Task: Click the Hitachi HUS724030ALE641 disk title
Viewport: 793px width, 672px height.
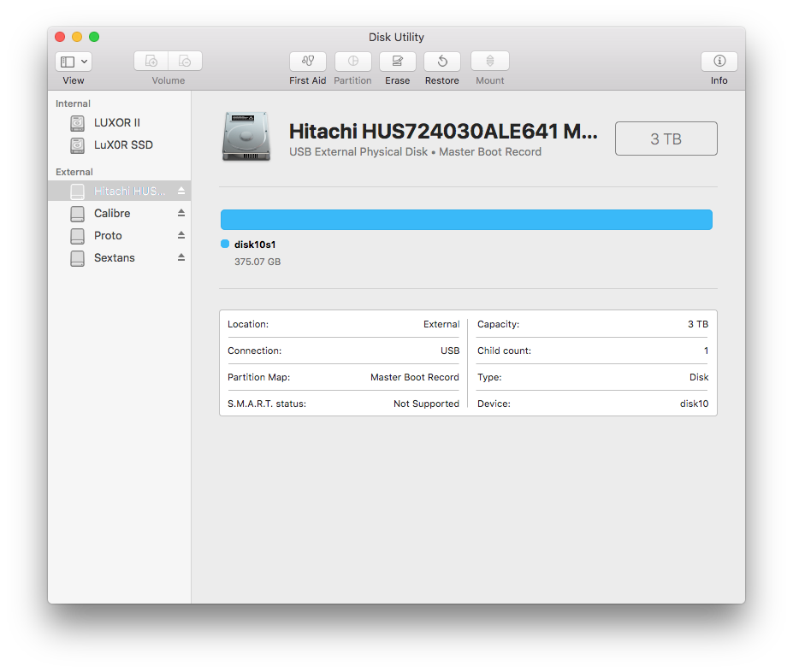Action: [443, 132]
